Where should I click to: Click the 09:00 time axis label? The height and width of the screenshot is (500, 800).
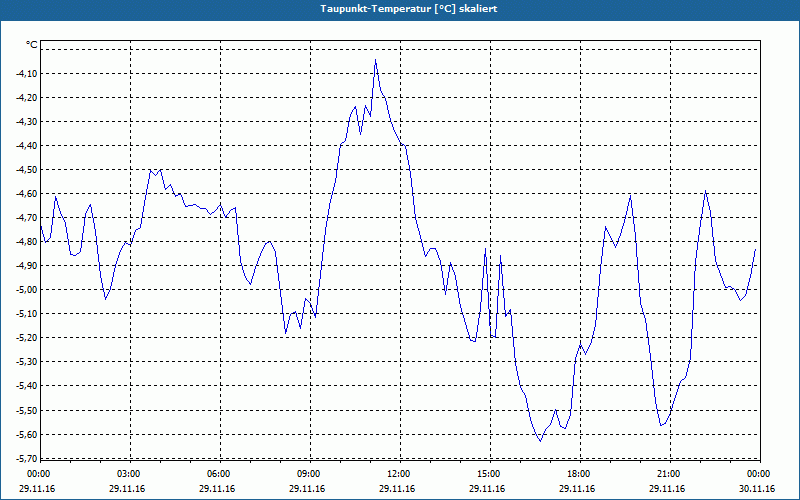pyautogui.click(x=310, y=474)
